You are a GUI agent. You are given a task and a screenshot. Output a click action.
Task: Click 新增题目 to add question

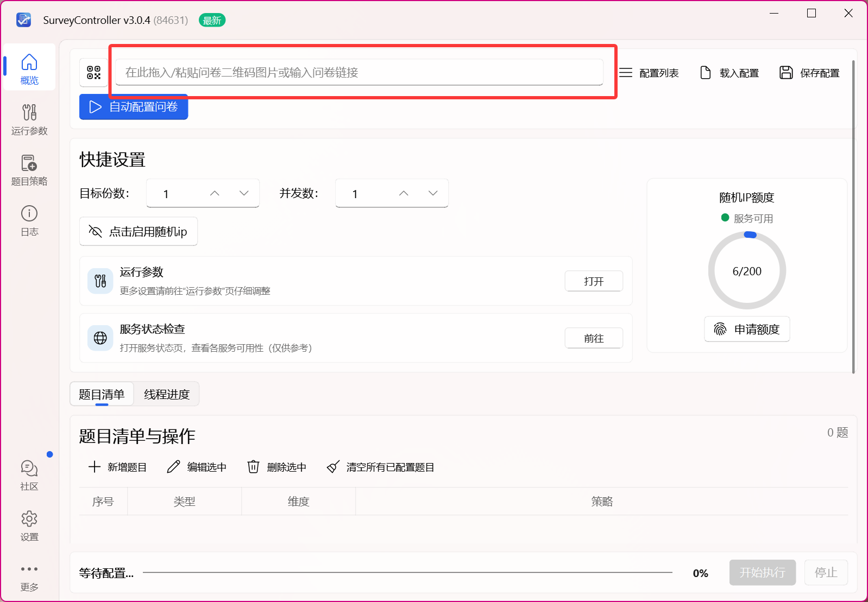pos(118,467)
